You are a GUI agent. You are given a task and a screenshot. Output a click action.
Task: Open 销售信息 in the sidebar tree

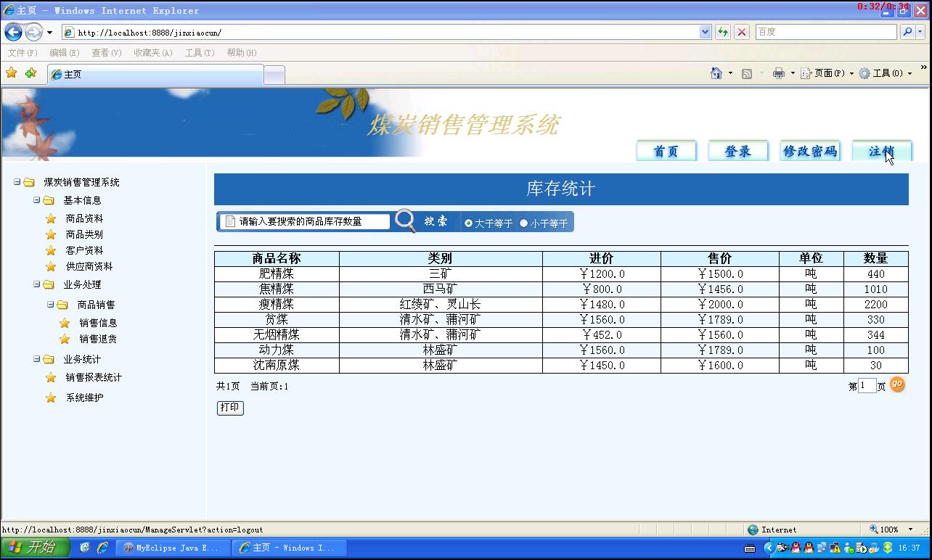(x=98, y=323)
